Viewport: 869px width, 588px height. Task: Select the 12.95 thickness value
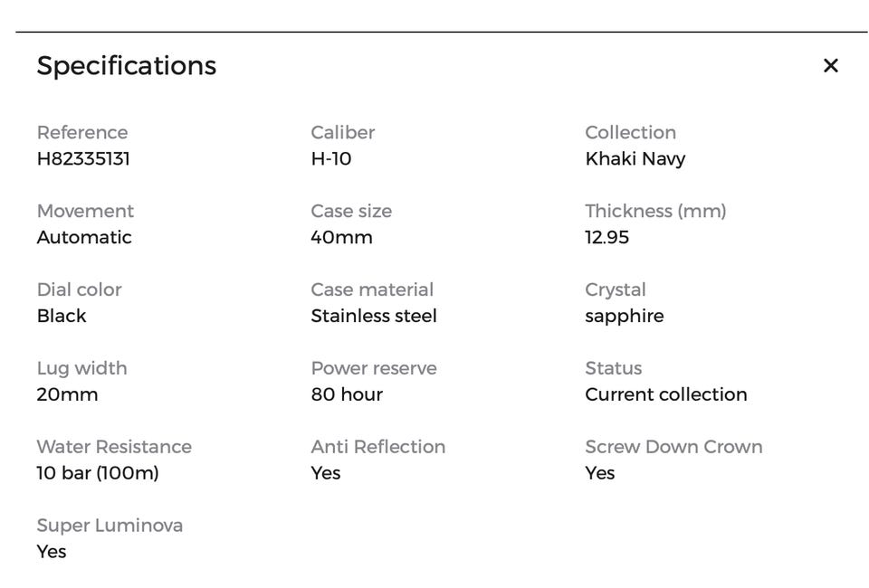[606, 238]
